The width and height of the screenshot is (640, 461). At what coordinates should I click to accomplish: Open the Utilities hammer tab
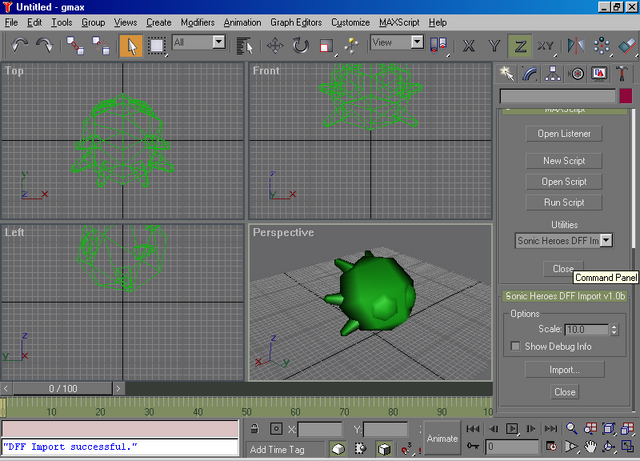pos(622,73)
